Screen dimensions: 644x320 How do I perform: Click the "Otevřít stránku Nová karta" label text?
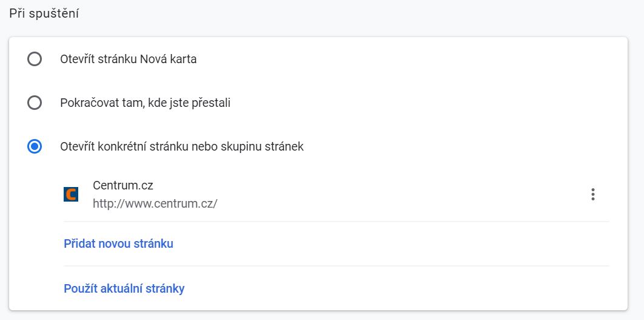click(x=128, y=59)
